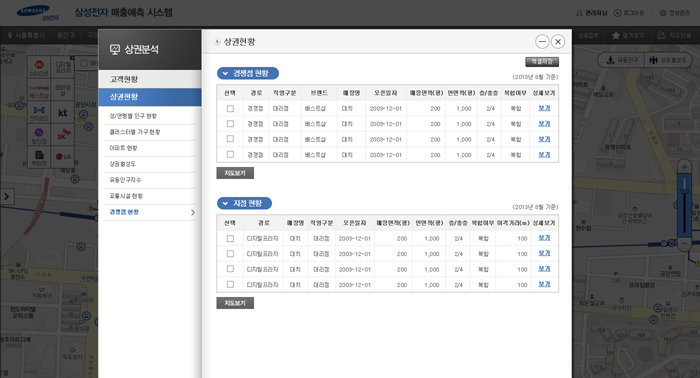Viewport: 700px width, 378px height.
Task: Toggle the 유동인구 map overlay button
Action: coord(621,60)
